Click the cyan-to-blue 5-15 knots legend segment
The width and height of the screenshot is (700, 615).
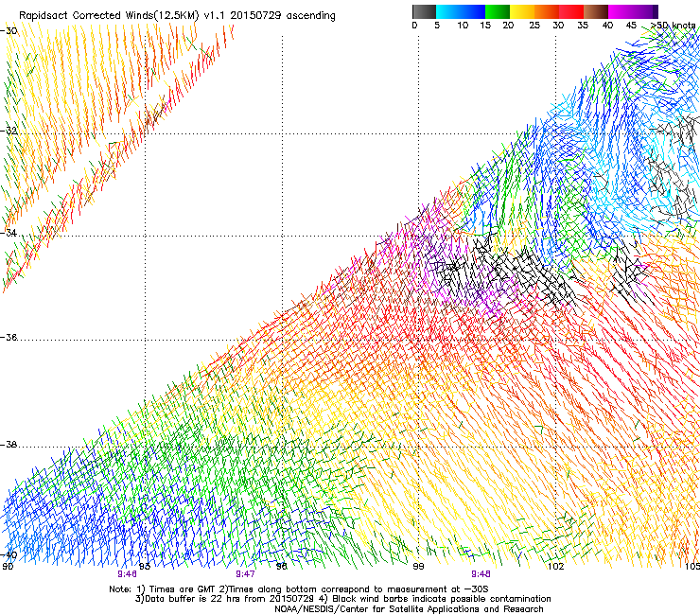coord(461,11)
